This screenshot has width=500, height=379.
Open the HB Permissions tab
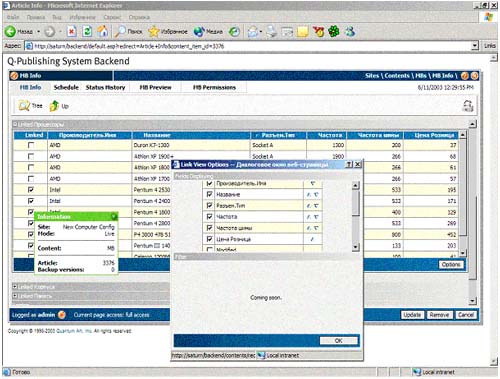coord(214,87)
